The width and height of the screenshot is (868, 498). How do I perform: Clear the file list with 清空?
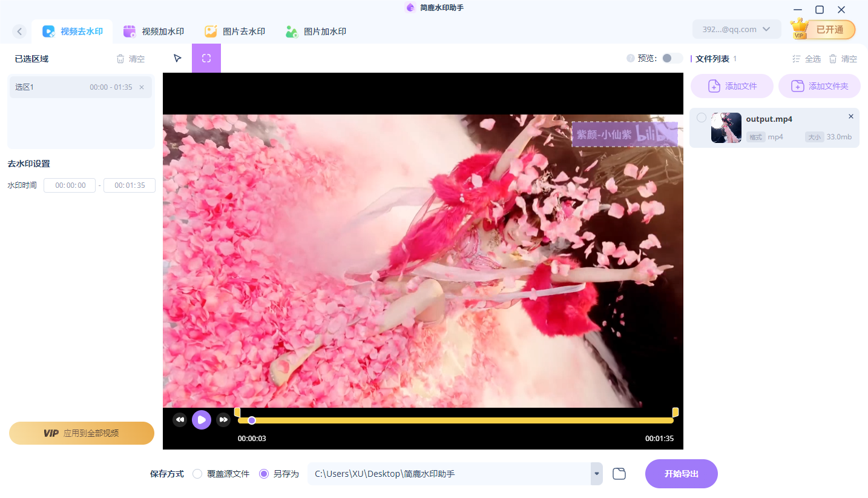[x=843, y=59]
